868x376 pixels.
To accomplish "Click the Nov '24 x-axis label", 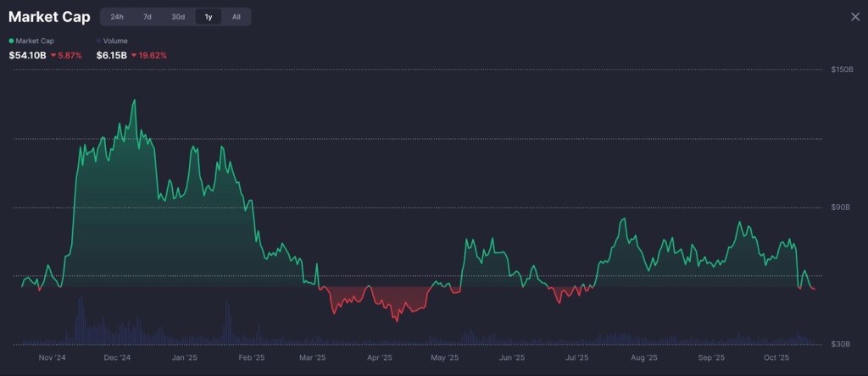I will click(x=52, y=358).
